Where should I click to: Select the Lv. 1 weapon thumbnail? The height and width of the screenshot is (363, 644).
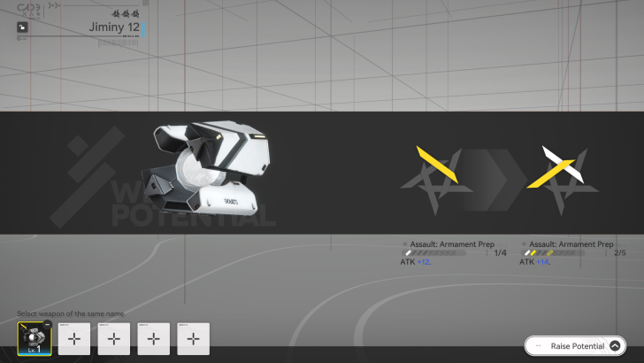coord(34,338)
